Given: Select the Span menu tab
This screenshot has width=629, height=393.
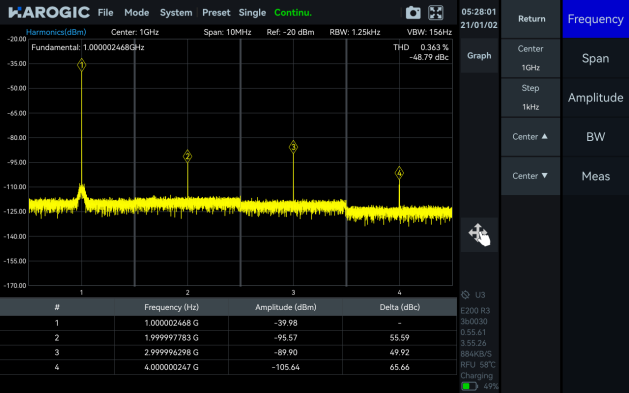Looking at the screenshot, I should 595,58.
